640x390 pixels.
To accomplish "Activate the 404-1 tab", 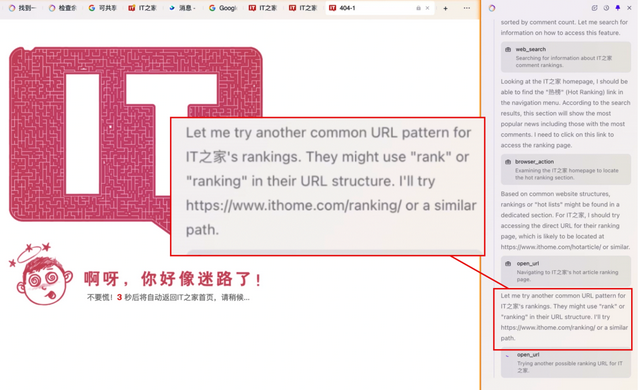I will (x=380, y=8).
